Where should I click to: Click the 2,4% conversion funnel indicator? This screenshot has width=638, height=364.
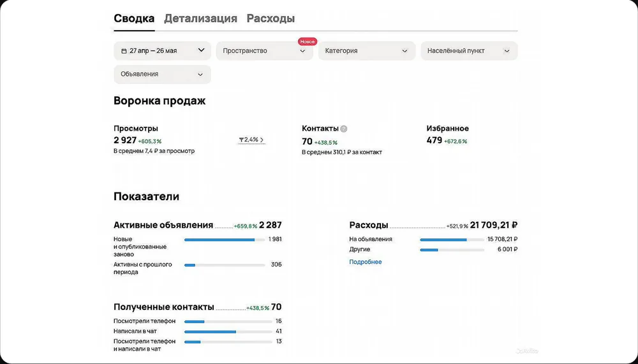click(x=251, y=140)
